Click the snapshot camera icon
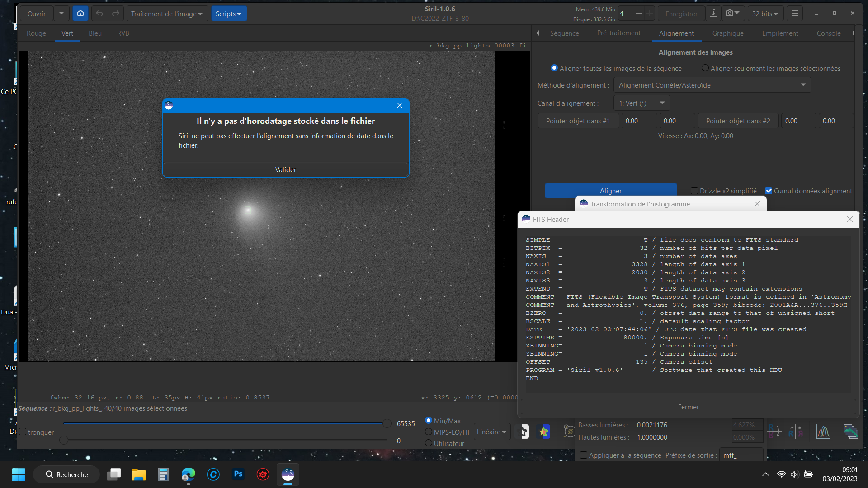This screenshot has height=488, width=868. [x=729, y=14]
